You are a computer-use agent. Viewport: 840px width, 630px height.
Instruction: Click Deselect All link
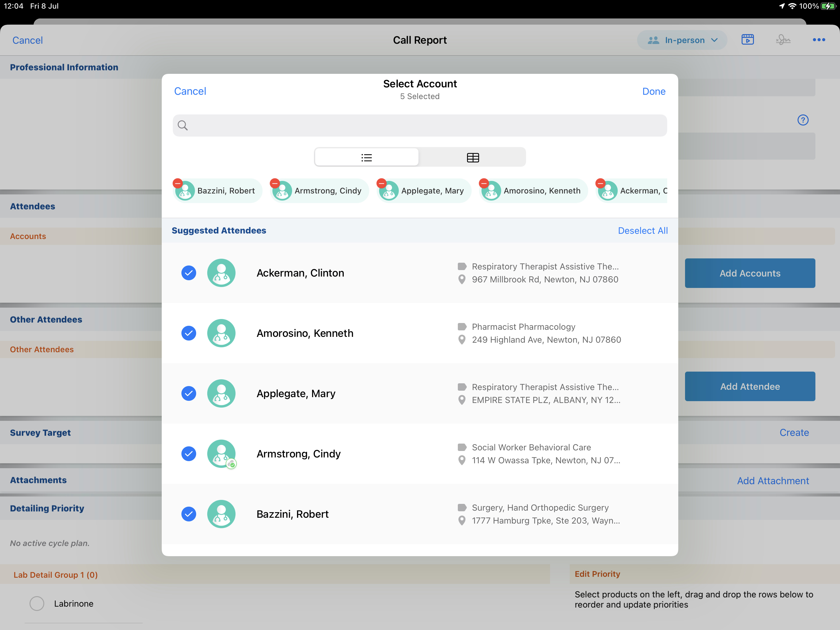pyautogui.click(x=642, y=231)
